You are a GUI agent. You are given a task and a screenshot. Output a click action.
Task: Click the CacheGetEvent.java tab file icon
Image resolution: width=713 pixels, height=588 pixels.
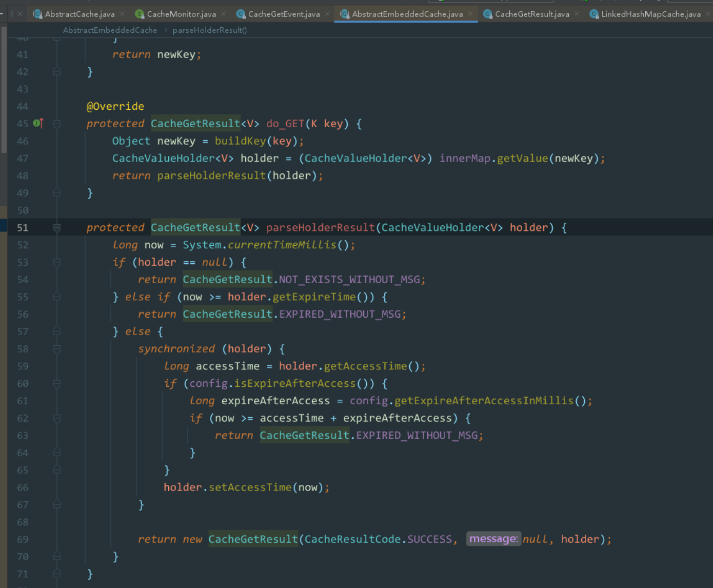click(x=241, y=14)
